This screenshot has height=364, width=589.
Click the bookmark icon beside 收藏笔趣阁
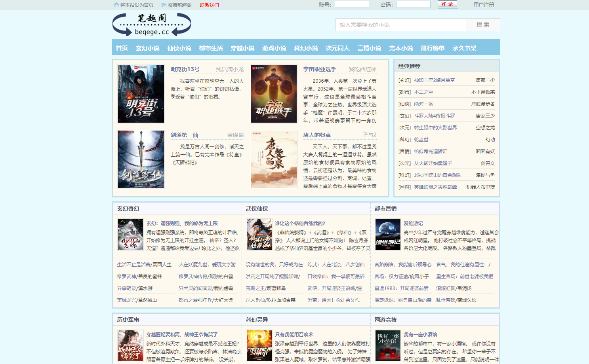coord(164,5)
